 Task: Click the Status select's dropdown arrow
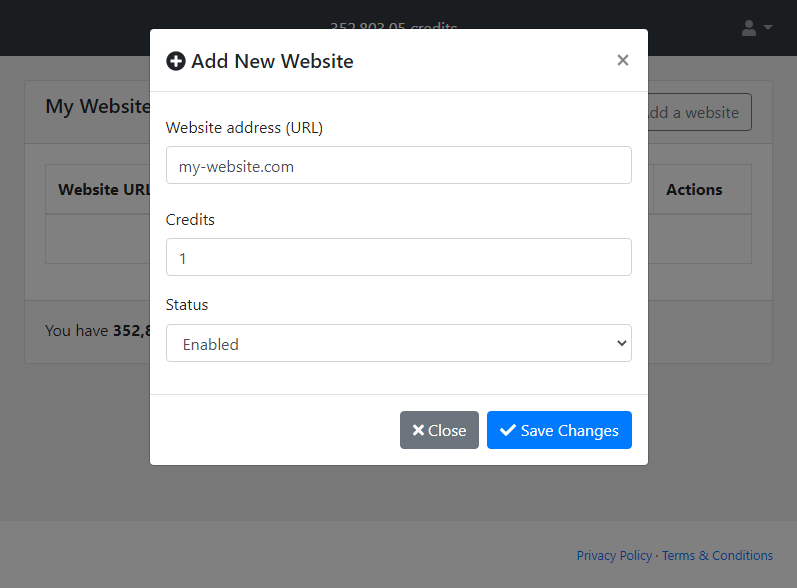pyautogui.click(x=621, y=343)
